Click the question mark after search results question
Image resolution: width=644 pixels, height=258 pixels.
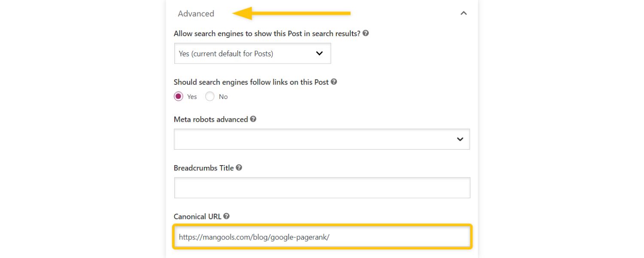tap(365, 34)
